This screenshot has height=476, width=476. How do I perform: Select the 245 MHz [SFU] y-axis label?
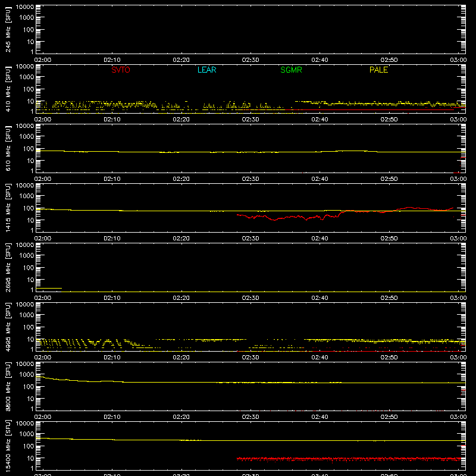(x=8, y=30)
